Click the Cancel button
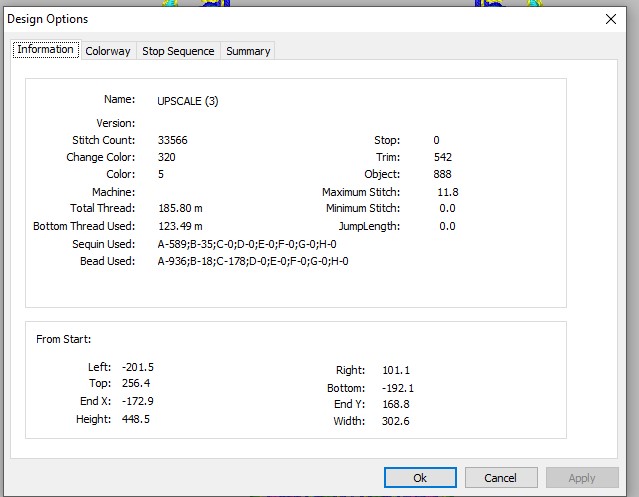 (x=501, y=477)
